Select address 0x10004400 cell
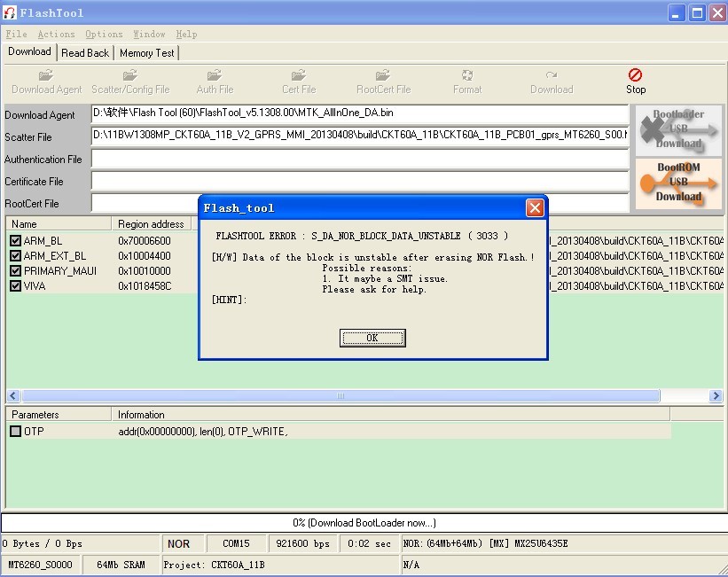Screen dimensions: 728x577 [x=145, y=256]
